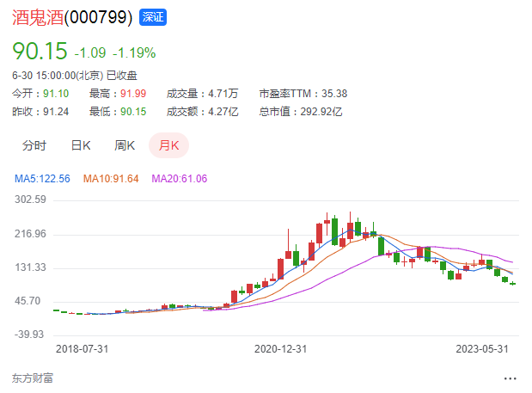The width and height of the screenshot is (532, 393).
Task: Open the 酒鬼酒(000799) stock title
Action: pos(72,17)
